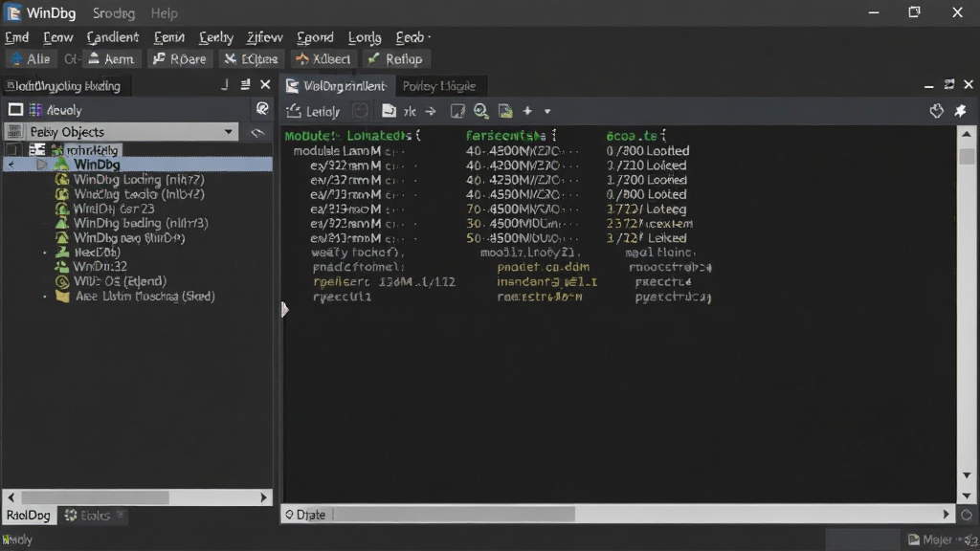This screenshot has height=551, width=980.
Task: Minimize the output pane
Action: click(x=928, y=85)
